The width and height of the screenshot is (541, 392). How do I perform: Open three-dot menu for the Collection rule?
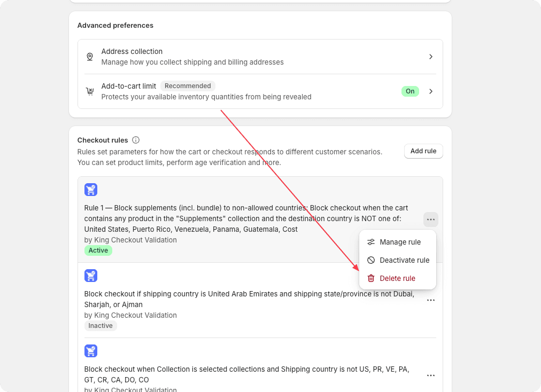[x=430, y=375]
